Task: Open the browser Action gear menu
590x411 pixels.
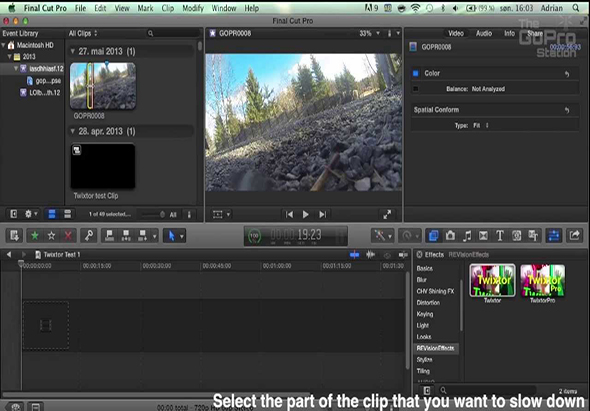Action: coord(31,214)
